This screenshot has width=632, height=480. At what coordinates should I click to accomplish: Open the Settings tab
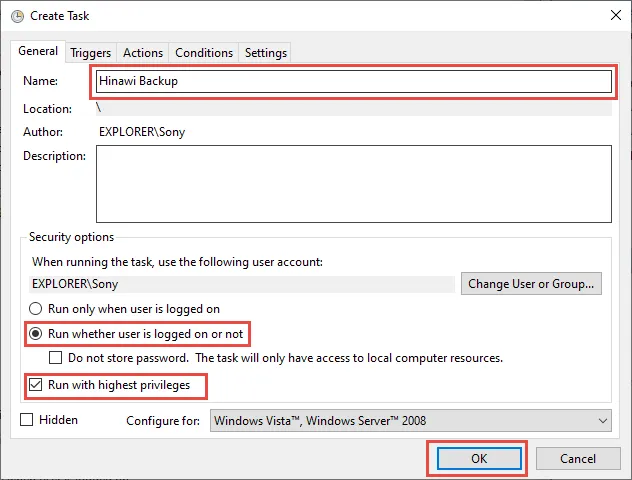click(265, 53)
